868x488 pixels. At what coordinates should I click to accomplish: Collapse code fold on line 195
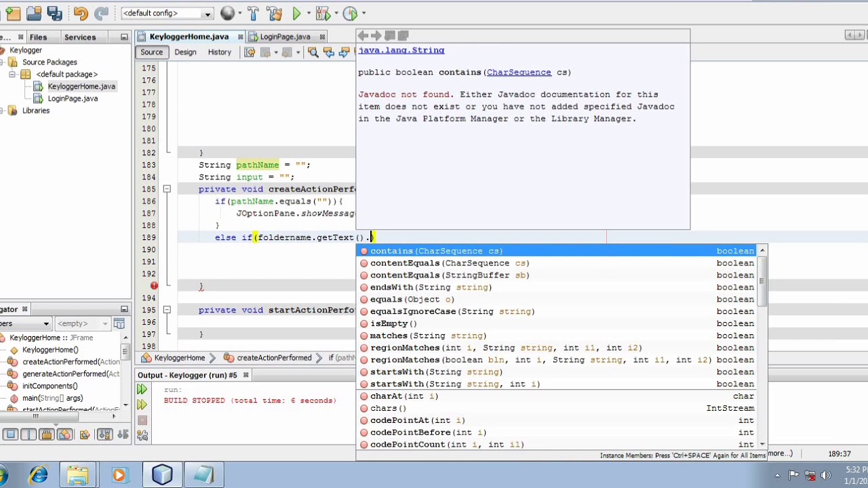[167, 310]
